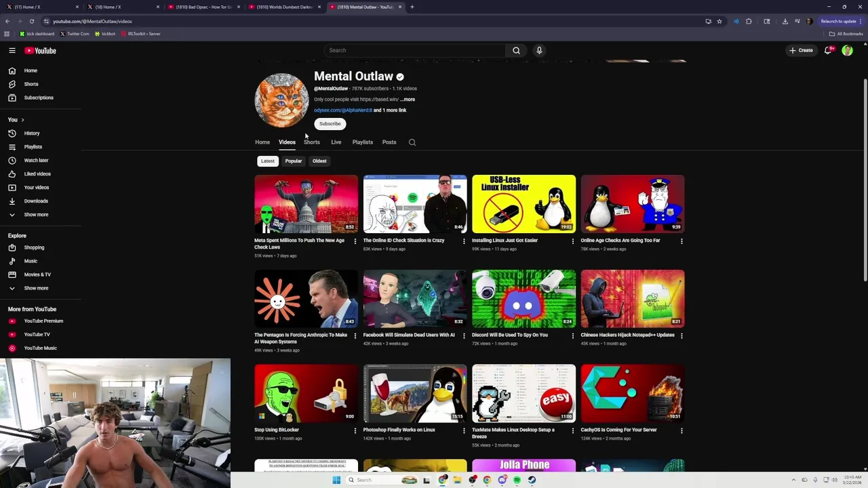Open the Meta Spent Millions video thumbnail
Viewport: 868px width, 488px height.
click(x=306, y=204)
